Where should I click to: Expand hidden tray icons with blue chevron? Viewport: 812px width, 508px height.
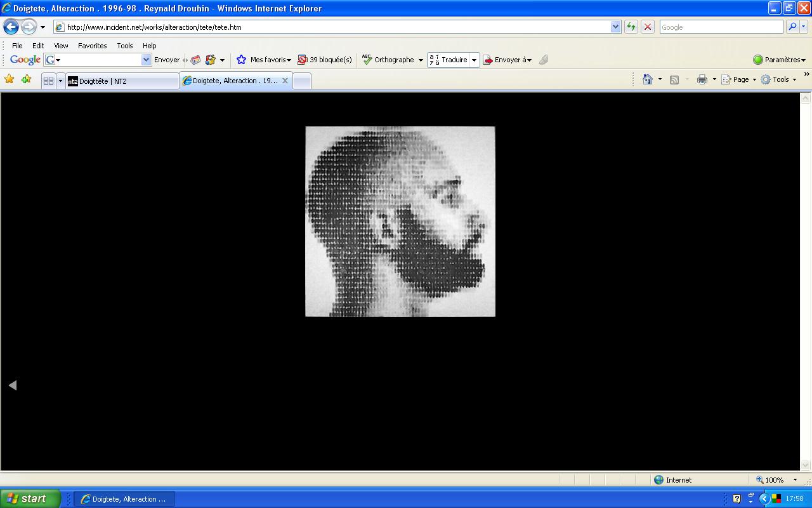[x=764, y=499]
